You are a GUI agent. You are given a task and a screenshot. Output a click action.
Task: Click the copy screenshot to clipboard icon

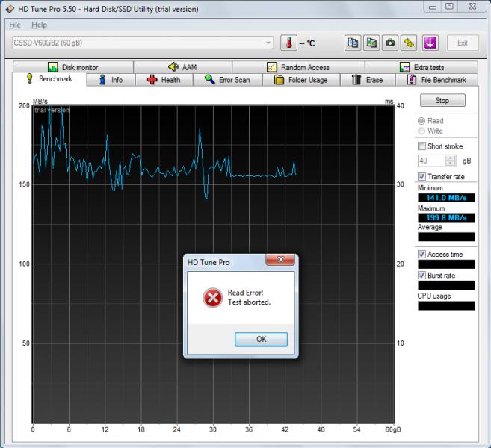371,43
